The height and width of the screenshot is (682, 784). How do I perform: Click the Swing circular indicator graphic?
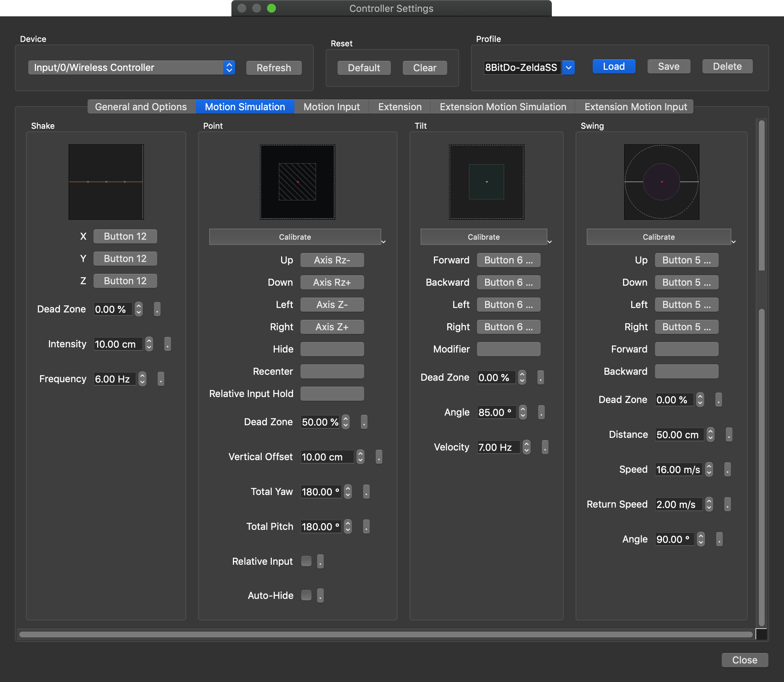(x=661, y=182)
